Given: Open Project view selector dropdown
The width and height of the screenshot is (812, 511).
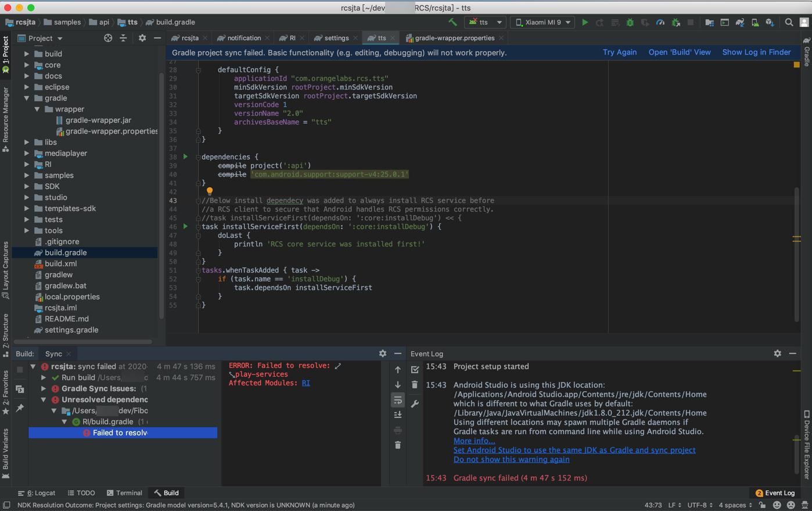Looking at the screenshot, I should [40, 38].
